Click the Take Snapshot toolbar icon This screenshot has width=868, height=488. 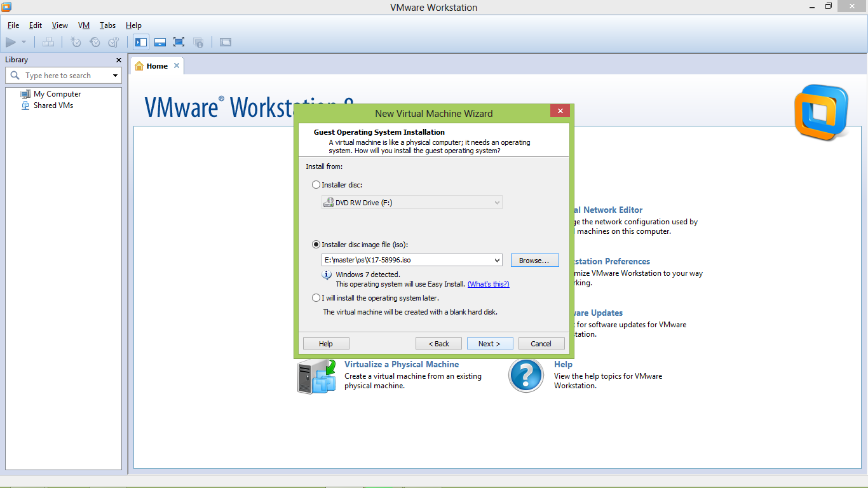76,42
